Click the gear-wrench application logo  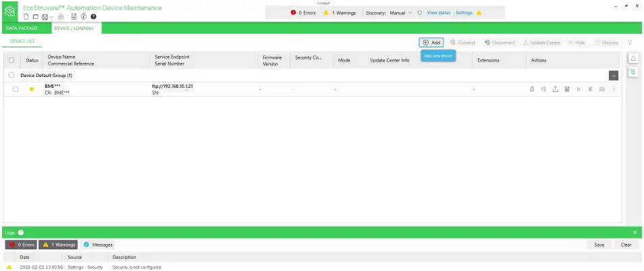point(10,11)
